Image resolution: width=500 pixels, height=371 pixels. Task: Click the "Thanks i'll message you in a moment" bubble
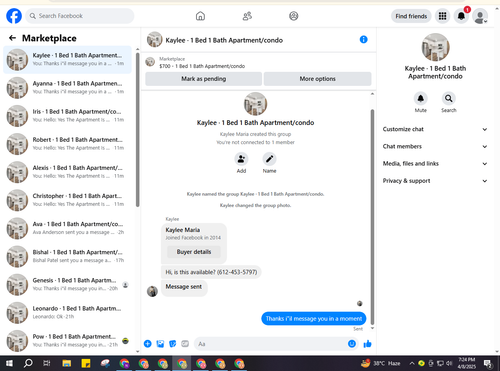(x=314, y=319)
